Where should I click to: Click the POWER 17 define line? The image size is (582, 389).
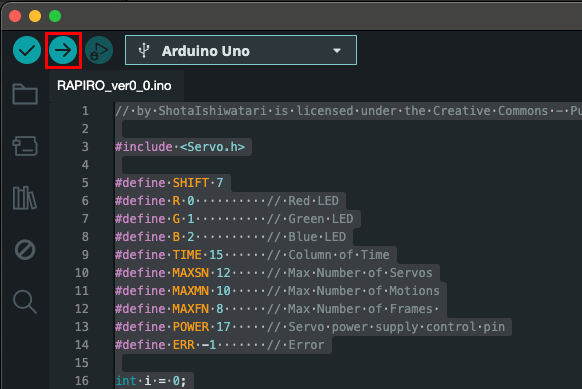pos(310,327)
